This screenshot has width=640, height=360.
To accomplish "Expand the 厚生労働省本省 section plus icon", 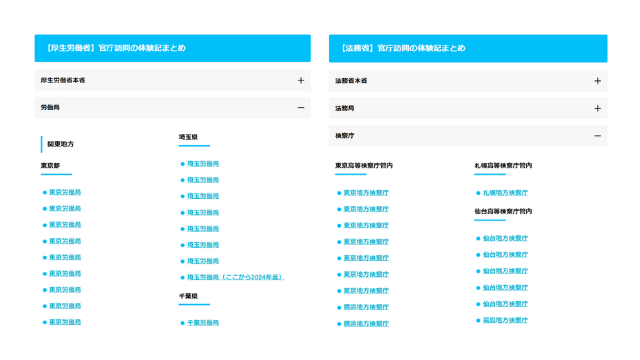I will coord(301,80).
